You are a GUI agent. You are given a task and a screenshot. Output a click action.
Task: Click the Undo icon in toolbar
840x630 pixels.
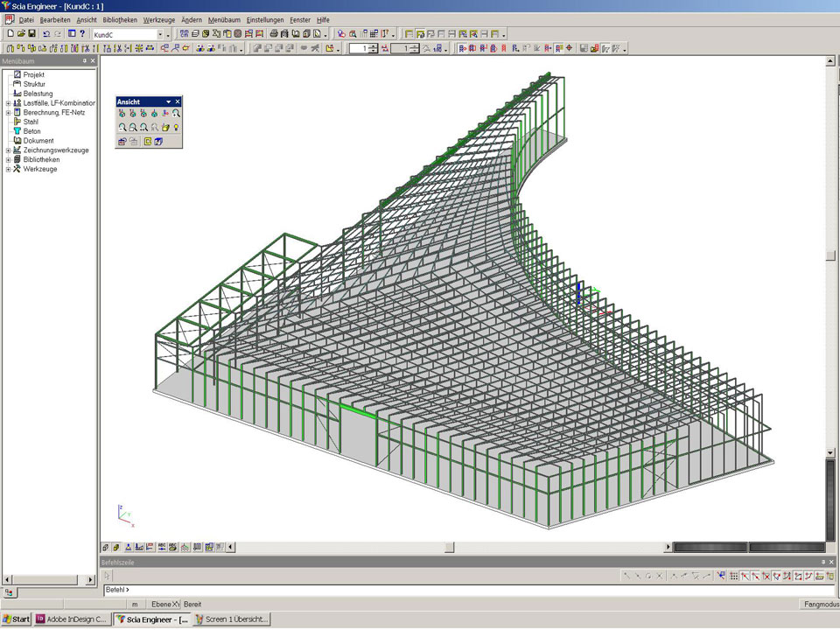(x=47, y=33)
